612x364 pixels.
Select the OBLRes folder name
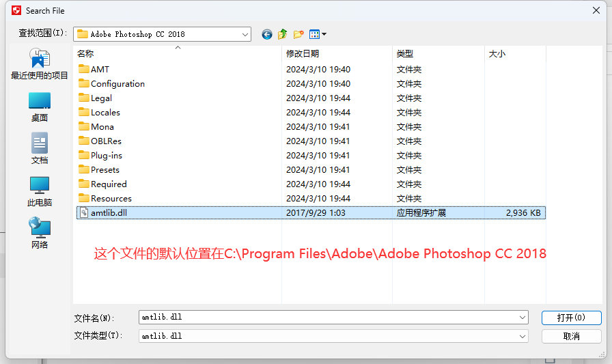pos(106,141)
